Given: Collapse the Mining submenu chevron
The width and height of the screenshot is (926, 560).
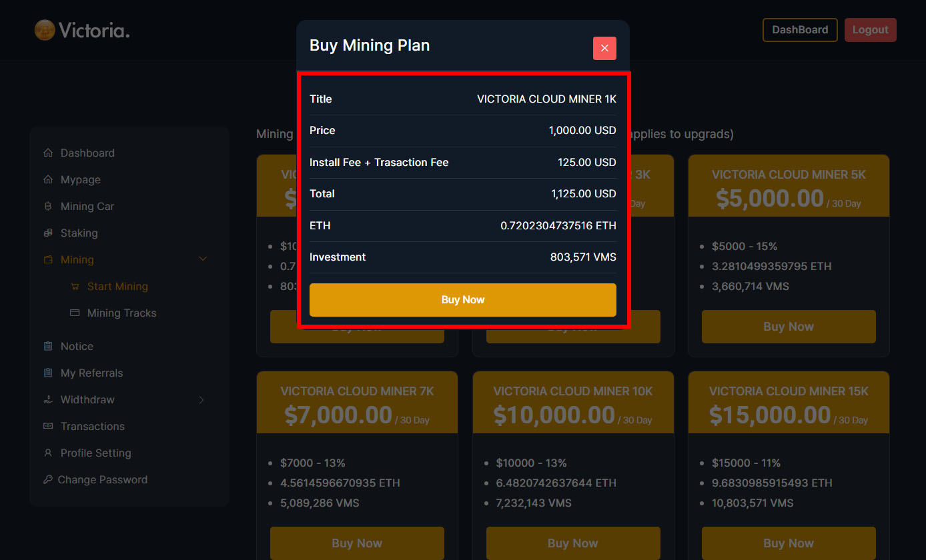Looking at the screenshot, I should 203,259.
